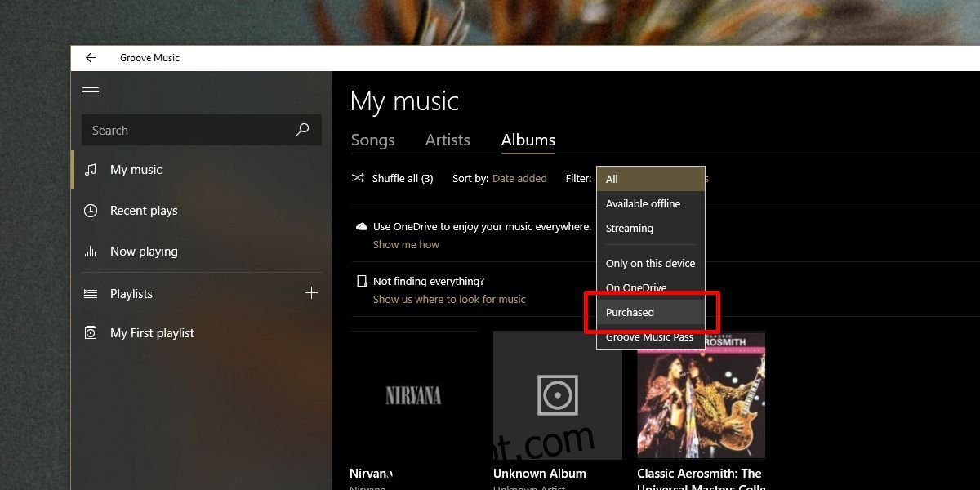980x490 pixels.
Task: Open Recent plays in sidebar
Action: (x=201, y=211)
